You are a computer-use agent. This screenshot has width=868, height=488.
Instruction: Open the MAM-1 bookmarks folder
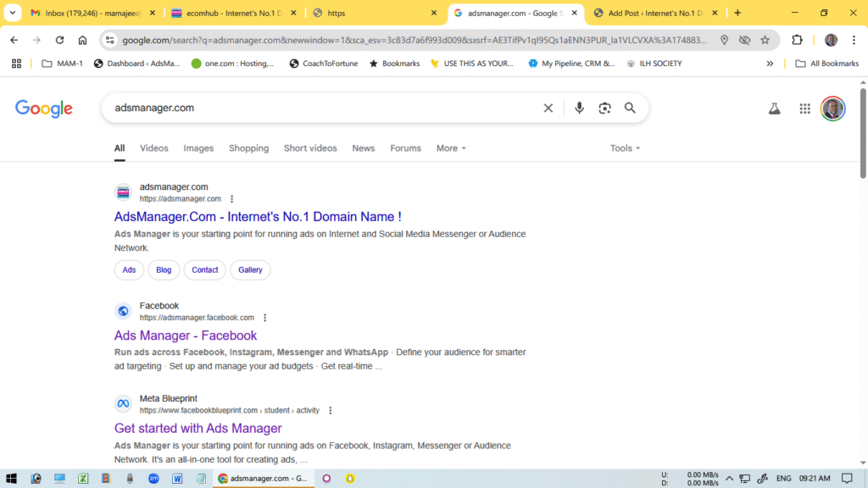click(x=63, y=64)
